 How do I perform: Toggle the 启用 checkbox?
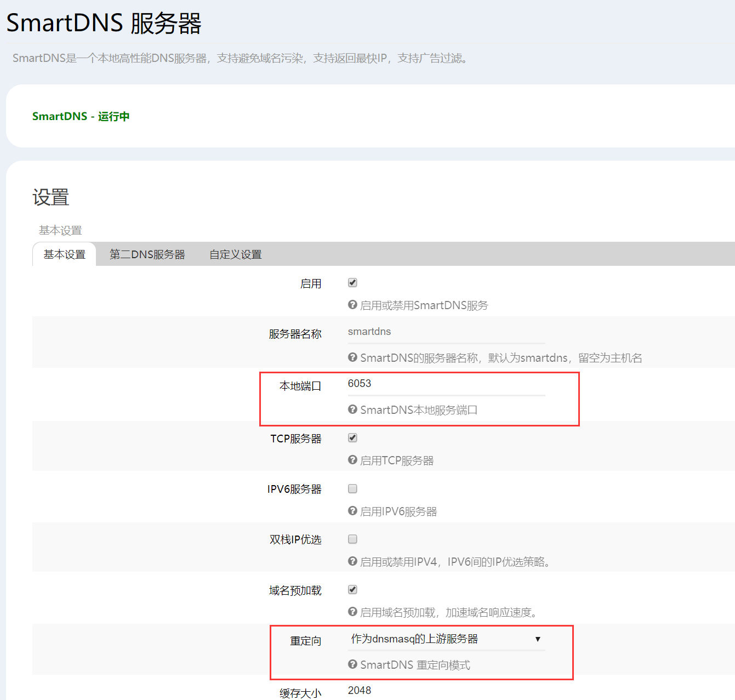352,283
